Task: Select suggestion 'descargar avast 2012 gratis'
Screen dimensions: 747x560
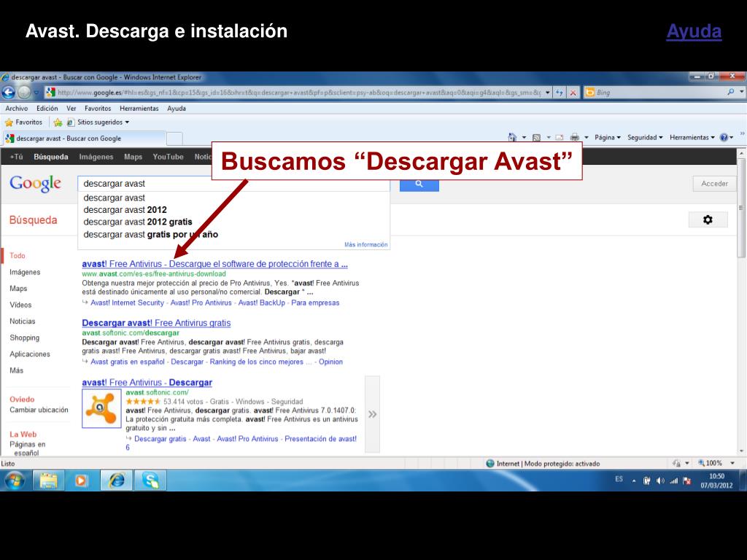Action: pos(138,222)
